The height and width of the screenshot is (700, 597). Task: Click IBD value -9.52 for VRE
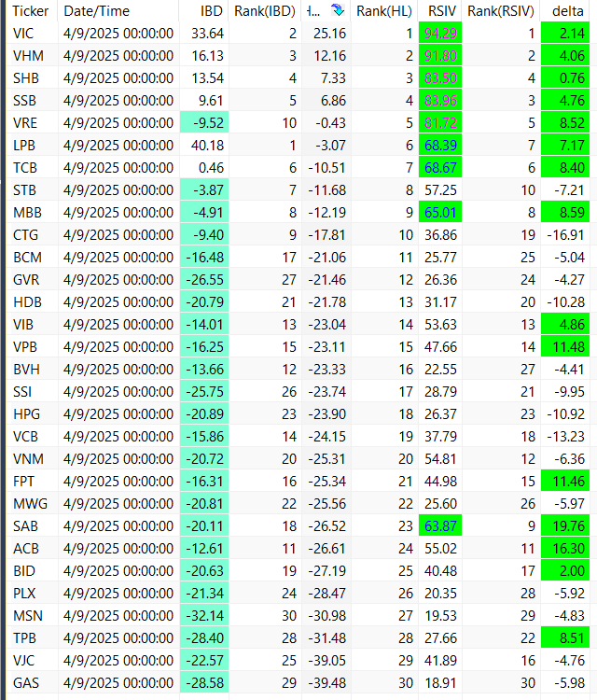204,123
